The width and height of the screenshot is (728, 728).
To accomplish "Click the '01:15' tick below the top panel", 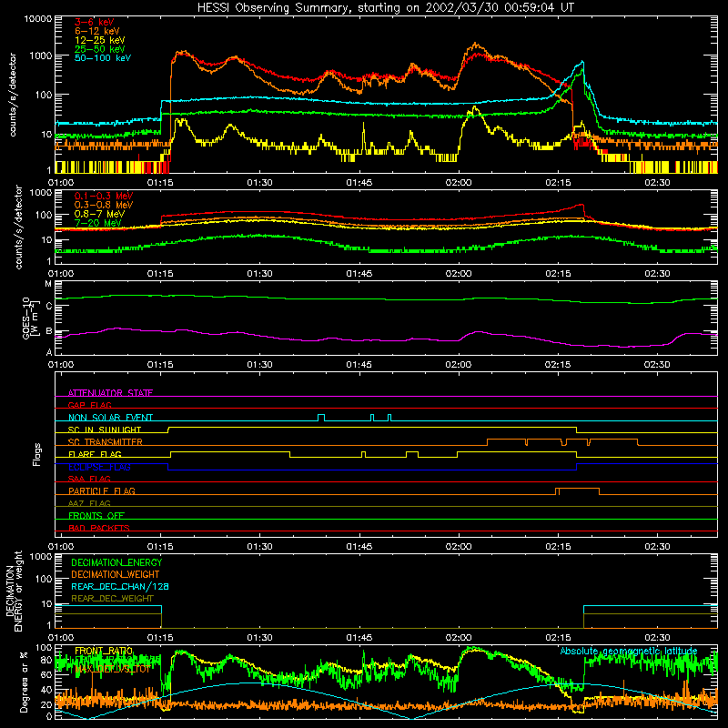I will coord(160,183).
